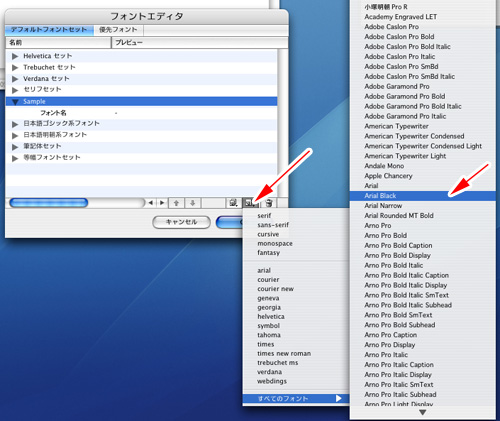Select Adobe Caslon Pro Bold Italic

[423, 47]
